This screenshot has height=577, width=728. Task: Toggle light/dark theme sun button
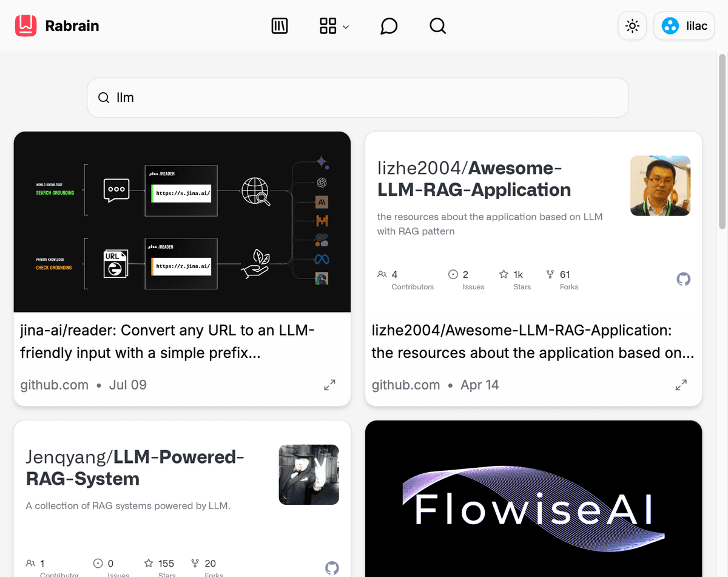click(633, 26)
